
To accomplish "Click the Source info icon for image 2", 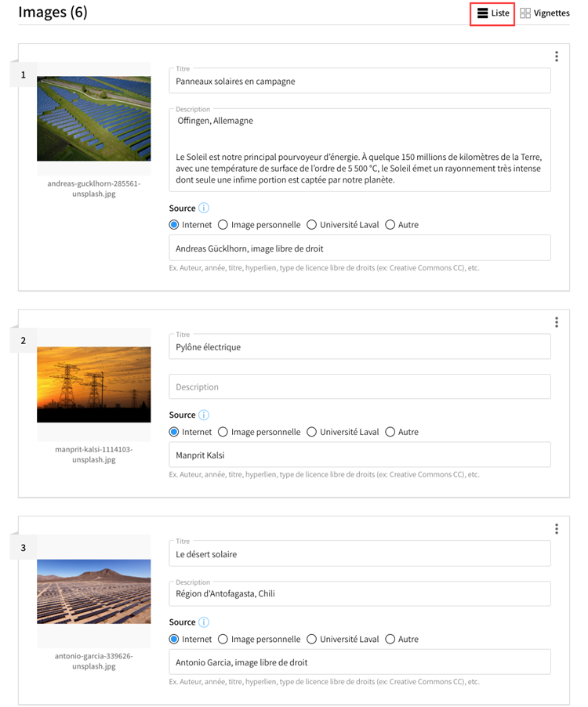I will tap(204, 415).
